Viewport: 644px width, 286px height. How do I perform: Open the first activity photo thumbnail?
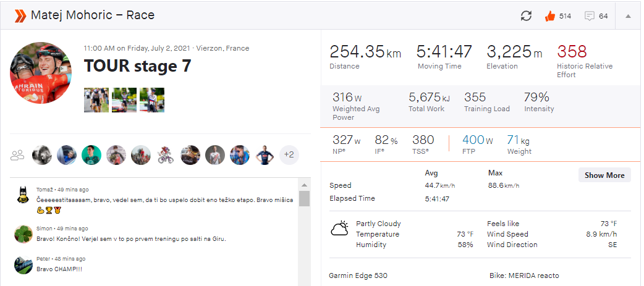click(x=96, y=100)
